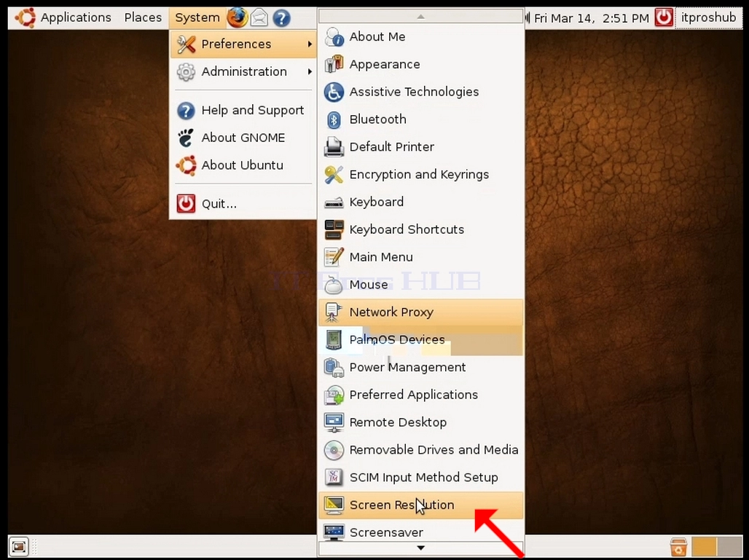The height and width of the screenshot is (560, 749).
Task: Click the Power Management icon
Action: tap(334, 367)
